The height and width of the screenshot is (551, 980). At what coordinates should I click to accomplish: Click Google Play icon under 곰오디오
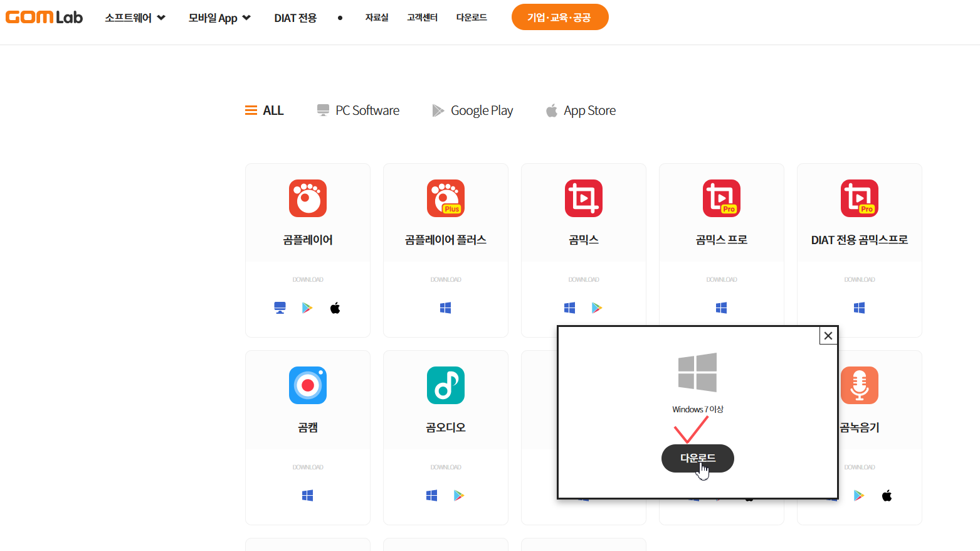click(x=459, y=495)
